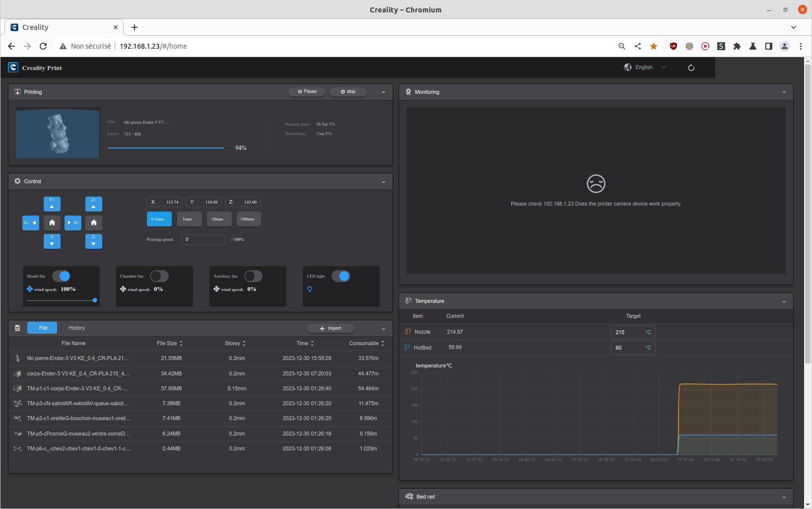Home the Z axis
This screenshot has height=509, width=812.
pos(94,222)
